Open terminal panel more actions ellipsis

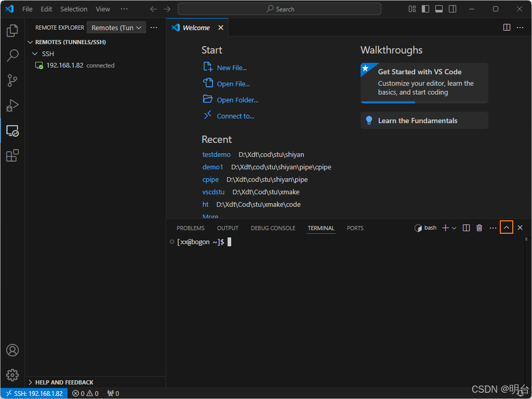[x=493, y=228]
